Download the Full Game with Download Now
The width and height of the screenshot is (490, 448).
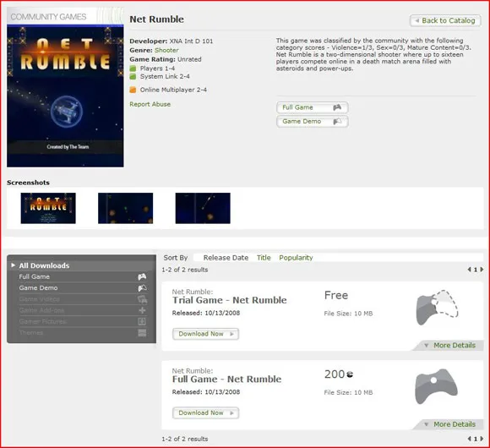[x=205, y=413]
